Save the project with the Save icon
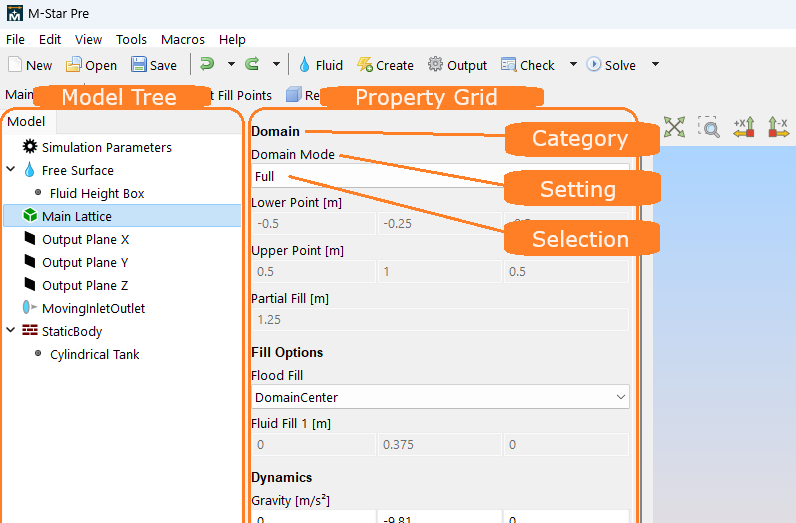This screenshot has width=796, height=523. [138, 64]
